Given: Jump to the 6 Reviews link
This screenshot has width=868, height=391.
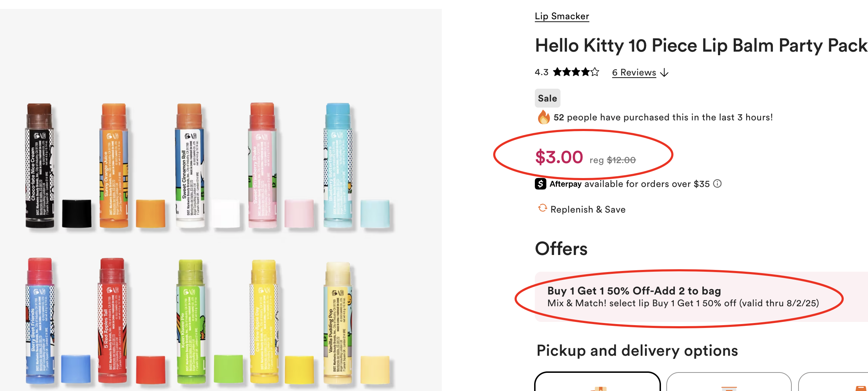Looking at the screenshot, I should point(634,73).
